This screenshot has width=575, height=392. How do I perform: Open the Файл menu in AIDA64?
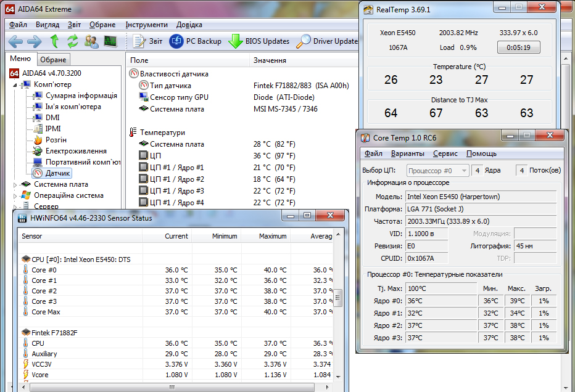pos(18,25)
